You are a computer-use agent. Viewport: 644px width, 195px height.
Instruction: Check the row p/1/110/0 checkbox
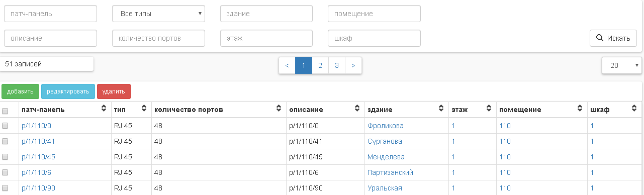click(5, 126)
